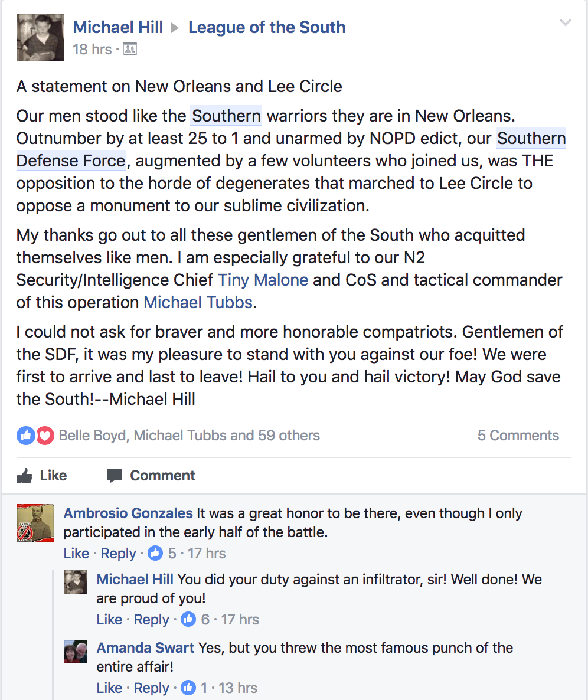Click the Comment speech bubble button
The image size is (588, 700).
tap(151, 476)
